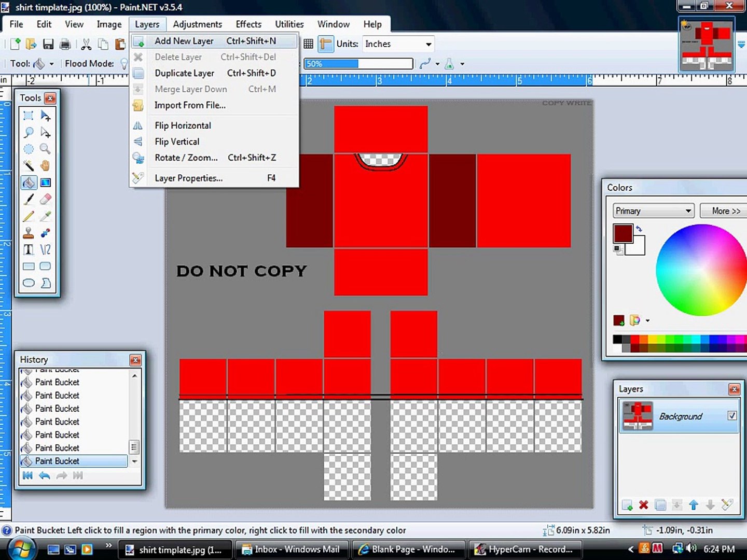Image resolution: width=747 pixels, height=560 pixels.
Task: Click the rewind icon in History panel
Action: tap(27, 475)
